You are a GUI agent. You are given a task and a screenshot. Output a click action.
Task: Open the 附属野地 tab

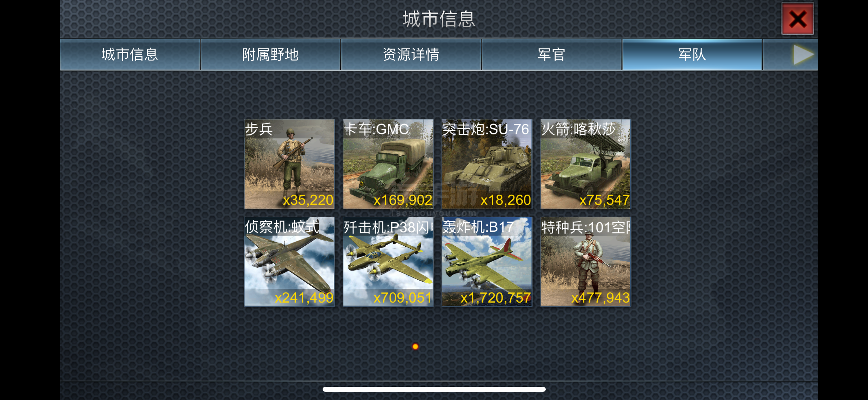click(271, 55)
